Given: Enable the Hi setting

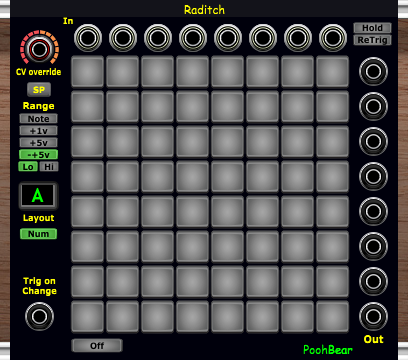Looking at the screenshot, I should 49,167.
